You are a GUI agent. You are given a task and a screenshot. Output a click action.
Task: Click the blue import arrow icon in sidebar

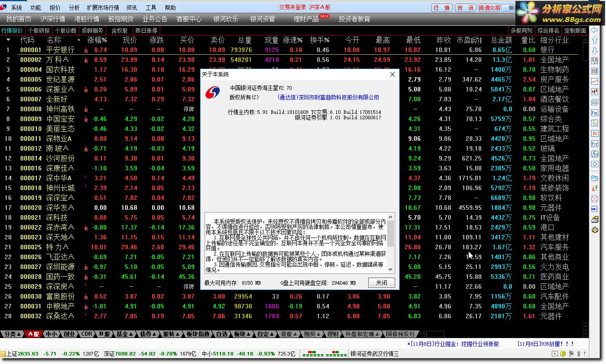point(595,209)
